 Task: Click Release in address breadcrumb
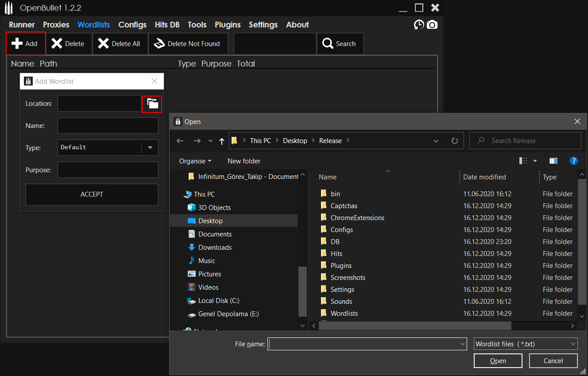[x=330, y=141]
